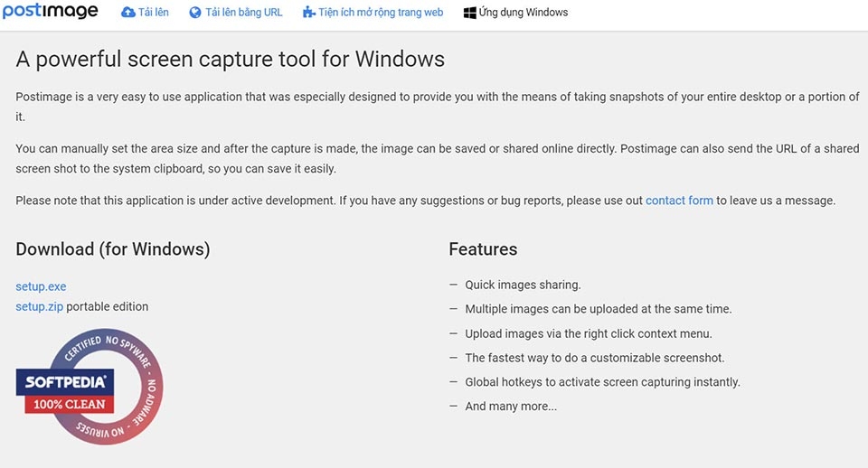Click the red "100% CLEAN" banner
Viewport: 868px width, 468px height.
[x=70, y=404]
